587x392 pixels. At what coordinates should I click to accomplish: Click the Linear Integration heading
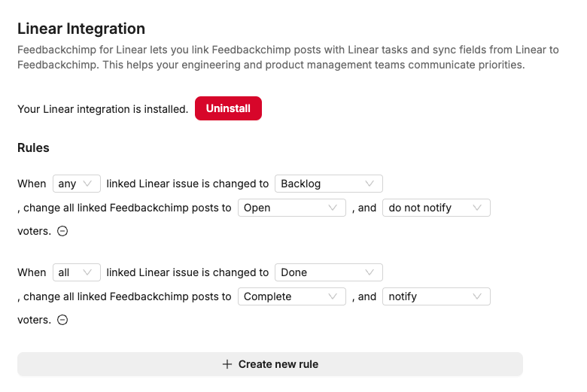(81, 29)
